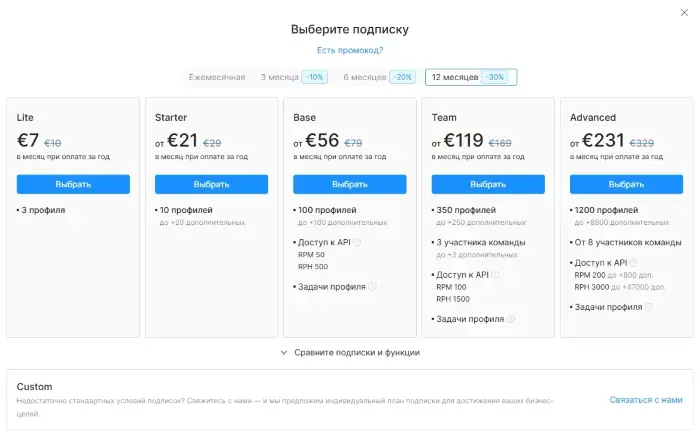The width and height of the screenshot is (700, 447).
Task: Open help icon beside Advanced API access
Action: coord(633,263)
